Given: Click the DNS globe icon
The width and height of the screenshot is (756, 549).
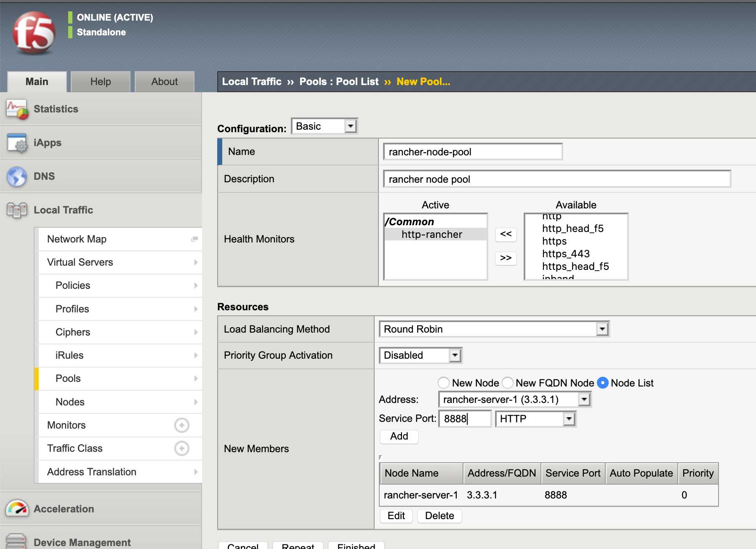Looking at the screenshot, I should [17, 176].
